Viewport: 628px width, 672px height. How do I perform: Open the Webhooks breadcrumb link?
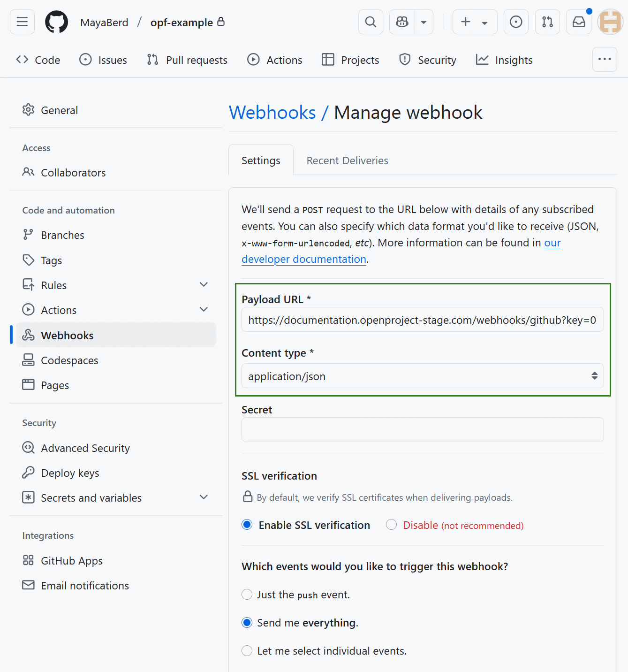click(272, 112)
